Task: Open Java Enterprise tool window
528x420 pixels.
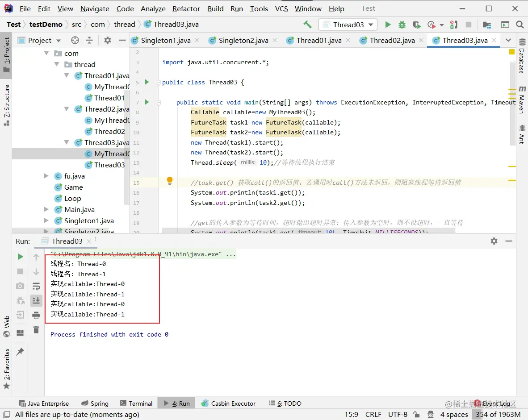Action: click(x=44, y=403)
